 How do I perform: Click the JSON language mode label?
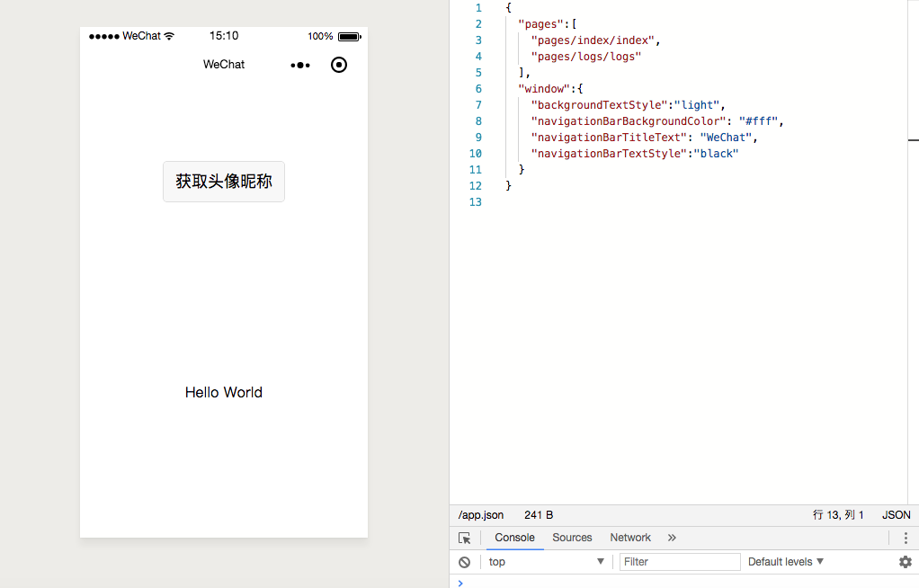[897, 514]
